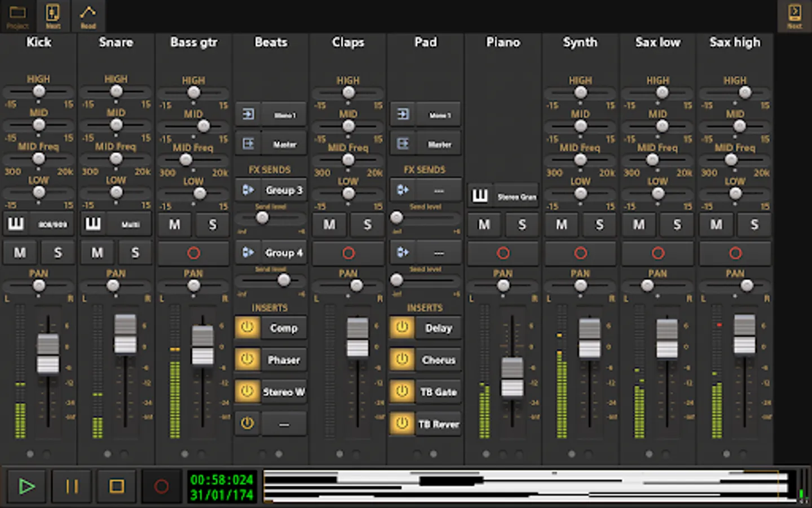This screenshot has width=812, height=508.
Task: Toggle power of the Phaser insert
Action: coord(247,359)
